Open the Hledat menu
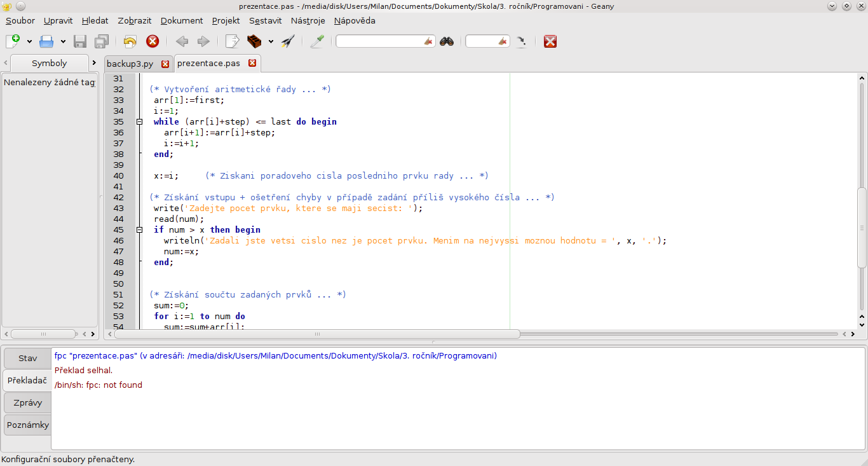Viewport: 868px width, 466px height. click(x=95, y=20)
